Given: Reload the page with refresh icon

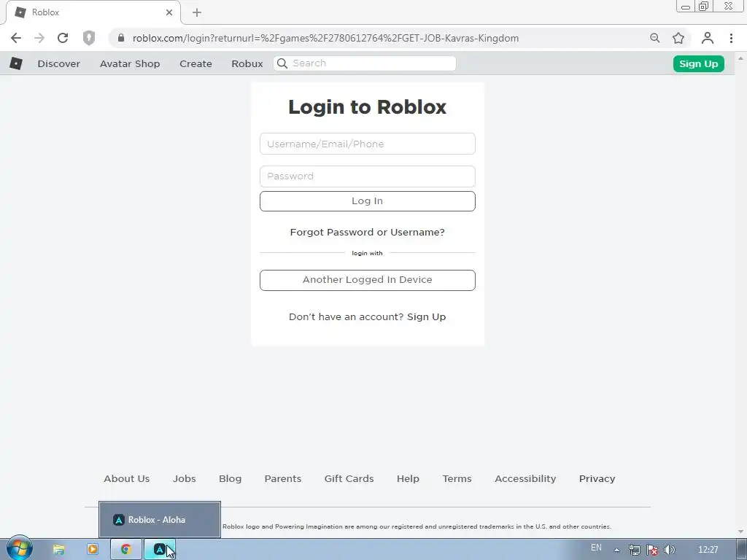Looking at the screenshot, I should click(63, 38).
